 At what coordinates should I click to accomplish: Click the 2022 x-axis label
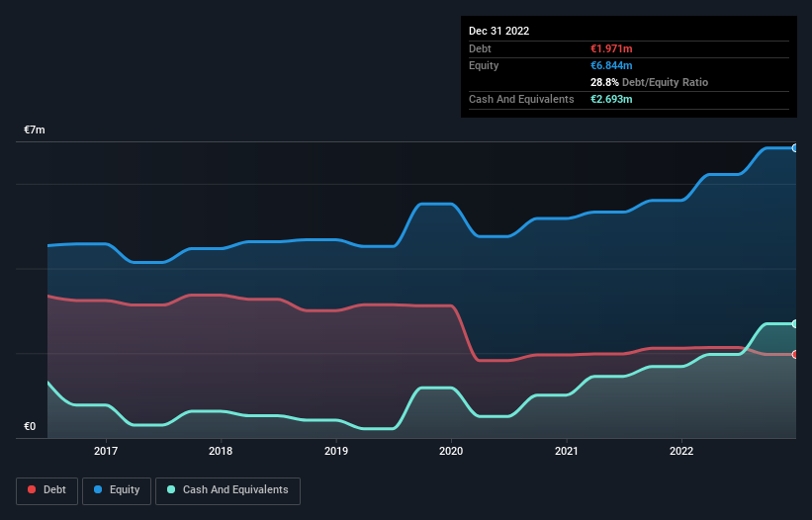click(681, 451)
